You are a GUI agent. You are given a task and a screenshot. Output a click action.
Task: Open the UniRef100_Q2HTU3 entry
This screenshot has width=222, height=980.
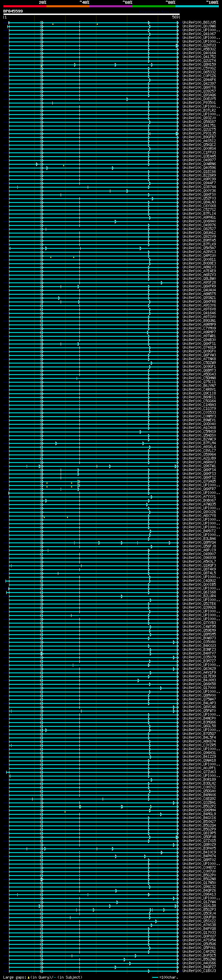click(x=199, y=45)
